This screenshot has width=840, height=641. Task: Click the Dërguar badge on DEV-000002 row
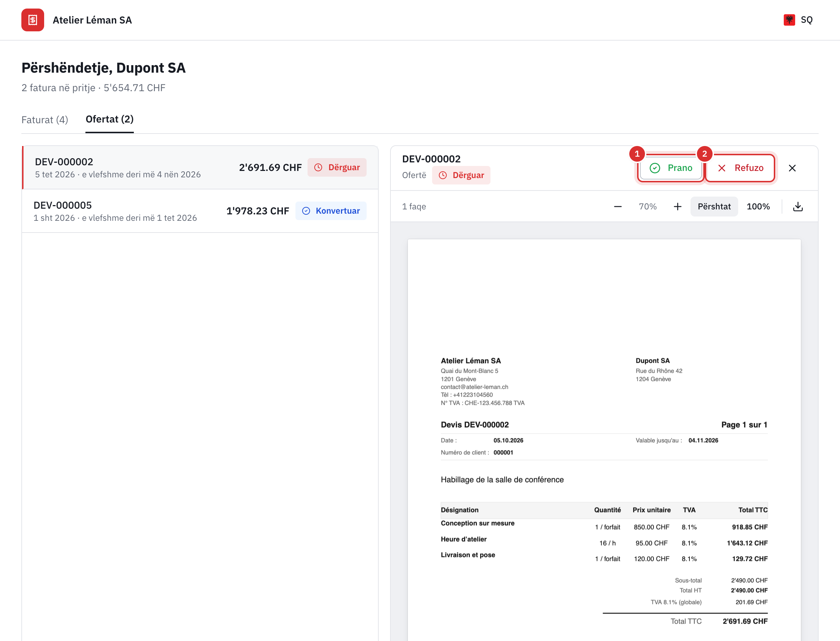point(337,167)
